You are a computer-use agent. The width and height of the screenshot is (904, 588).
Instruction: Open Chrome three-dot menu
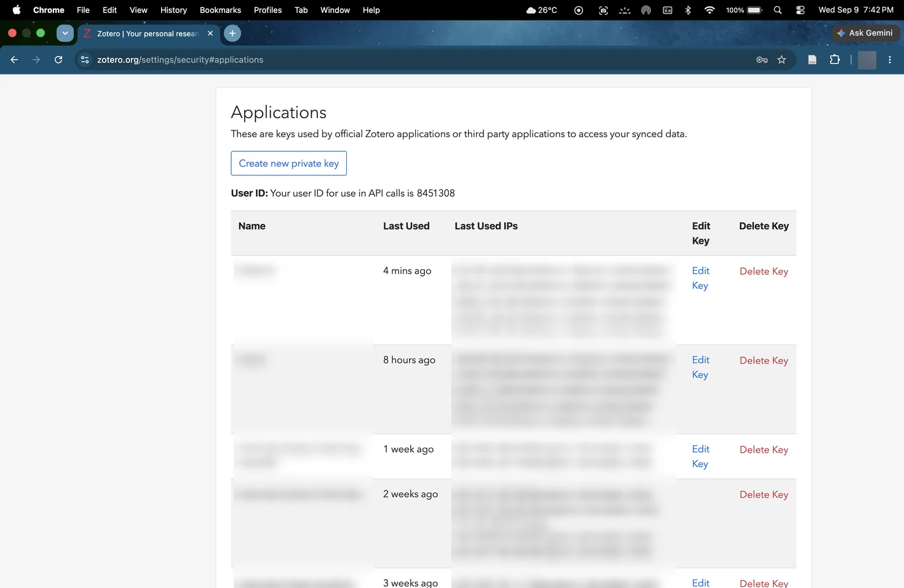[889, 60]
